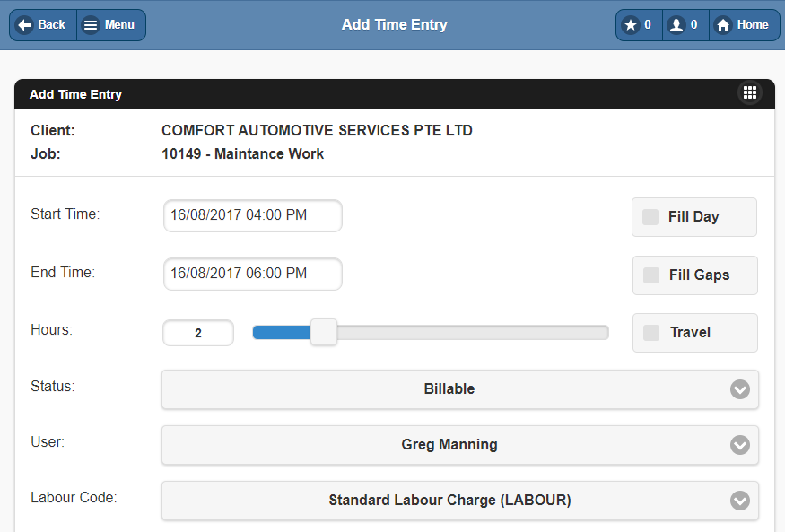
Task: Click the Start Time date field
Action: click(252, 215)
